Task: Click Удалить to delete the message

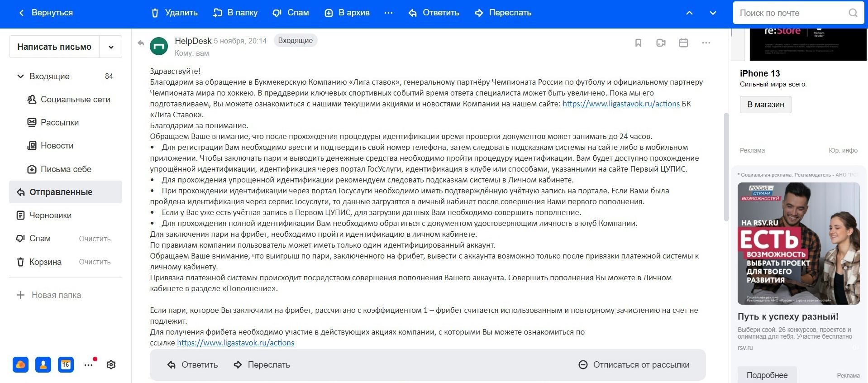Action: click(x=174, y=13)
